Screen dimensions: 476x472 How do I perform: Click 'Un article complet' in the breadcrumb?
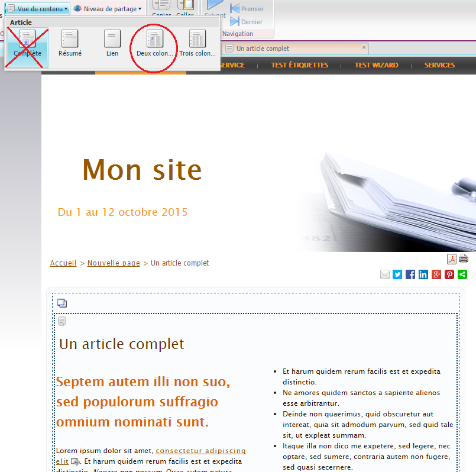coord(180,263)
